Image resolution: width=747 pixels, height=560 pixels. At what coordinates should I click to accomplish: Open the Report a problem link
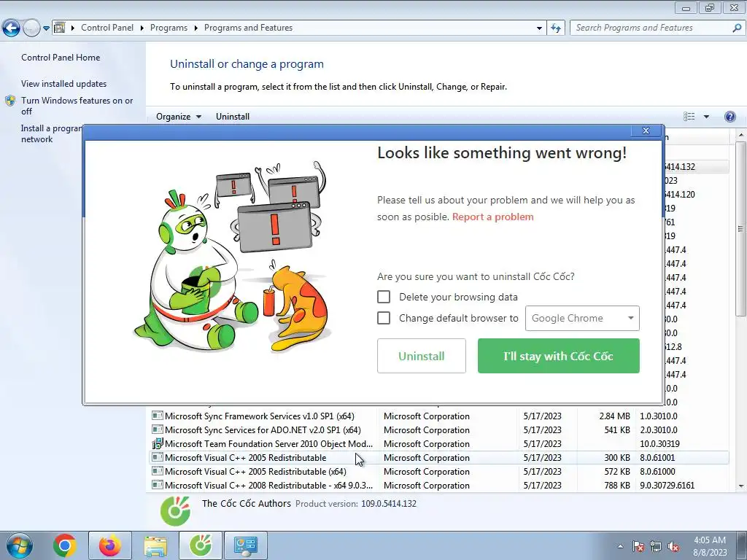tap(492, 217)
